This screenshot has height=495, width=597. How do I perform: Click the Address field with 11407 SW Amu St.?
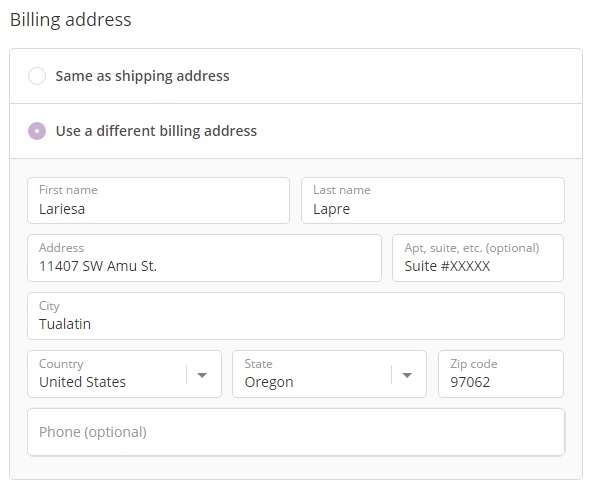(x=204, y=258)
